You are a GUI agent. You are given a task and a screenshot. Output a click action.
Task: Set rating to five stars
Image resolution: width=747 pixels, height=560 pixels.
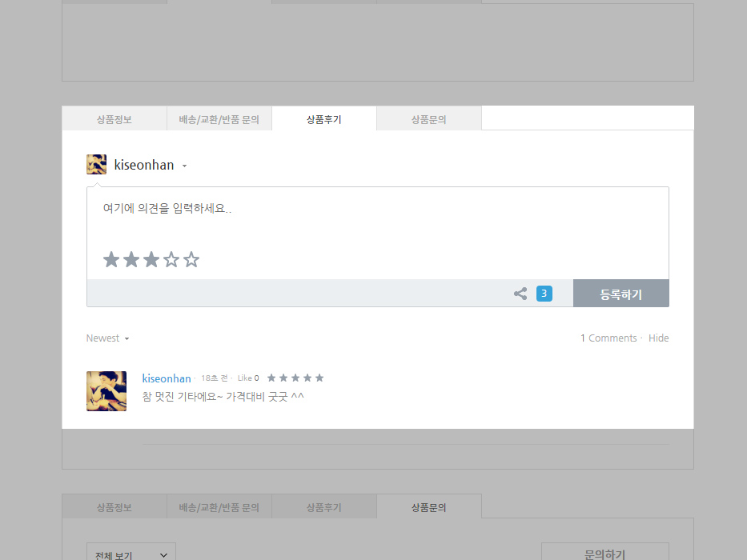click(191, 260)
